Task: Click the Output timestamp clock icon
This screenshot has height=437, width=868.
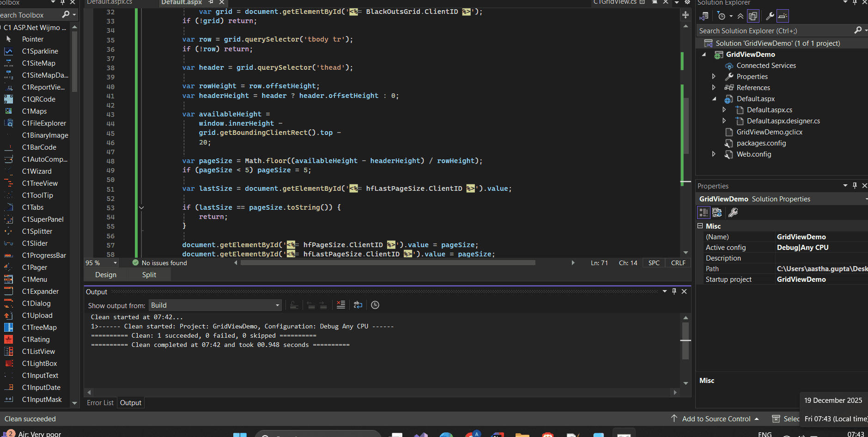Action: pos(375,305)
